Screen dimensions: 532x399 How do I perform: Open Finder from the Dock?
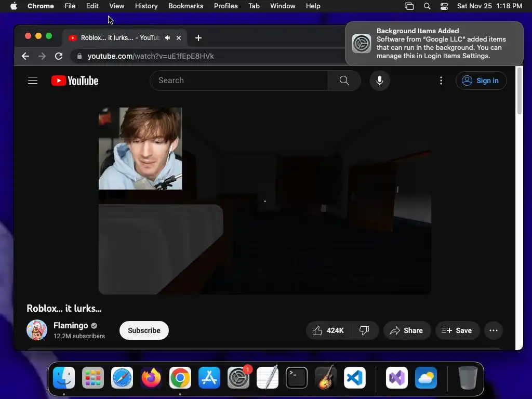(64, 378)
